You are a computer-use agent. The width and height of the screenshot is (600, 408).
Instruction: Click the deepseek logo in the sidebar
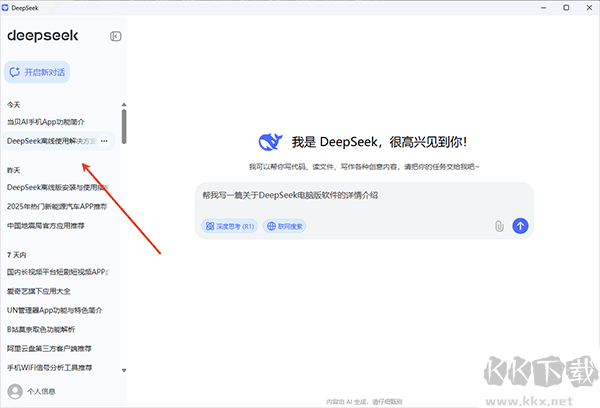point(43,36)
